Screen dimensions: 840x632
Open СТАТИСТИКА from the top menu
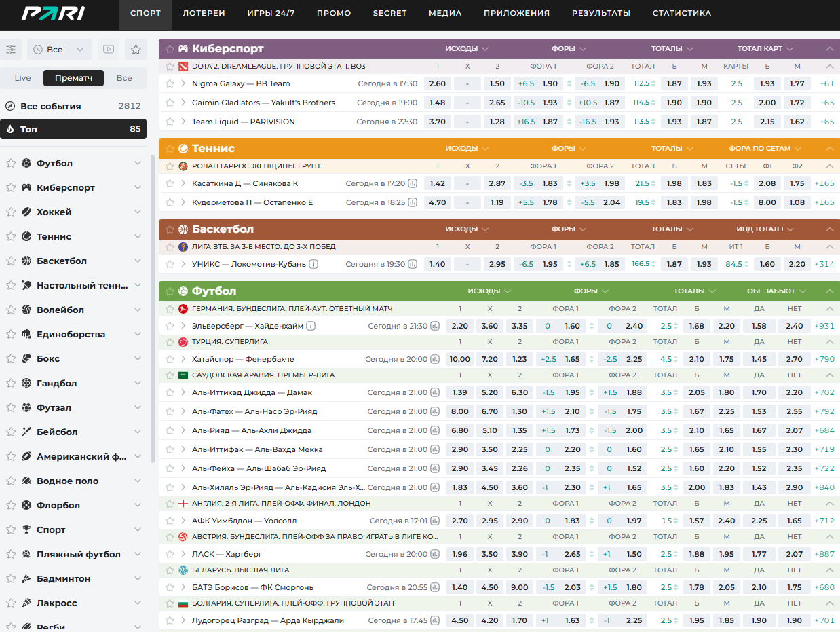point(682,13)
